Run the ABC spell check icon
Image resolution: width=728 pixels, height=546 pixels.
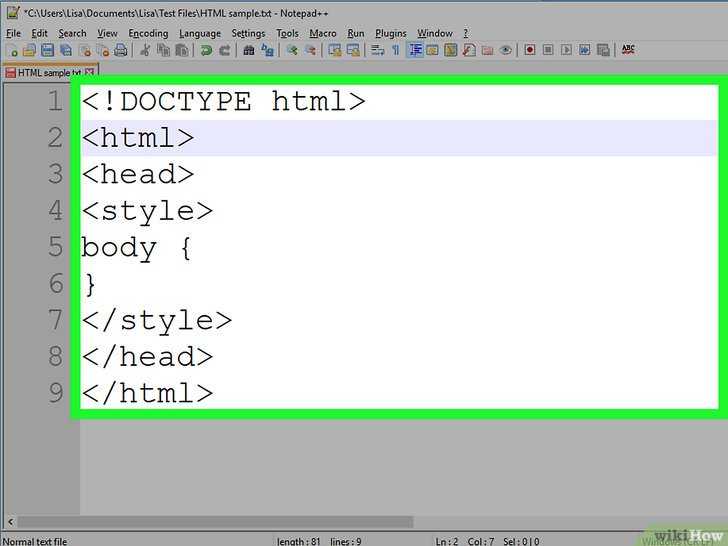628,50
